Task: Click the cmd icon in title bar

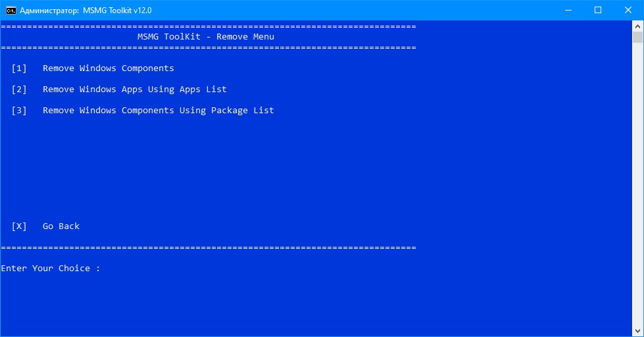Action: tap(11, 11)
